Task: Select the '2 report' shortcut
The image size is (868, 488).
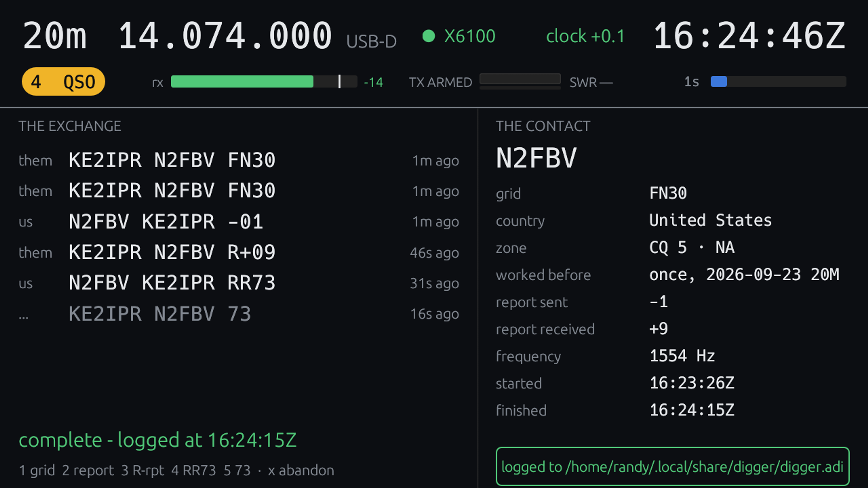Action: (88, 470)
